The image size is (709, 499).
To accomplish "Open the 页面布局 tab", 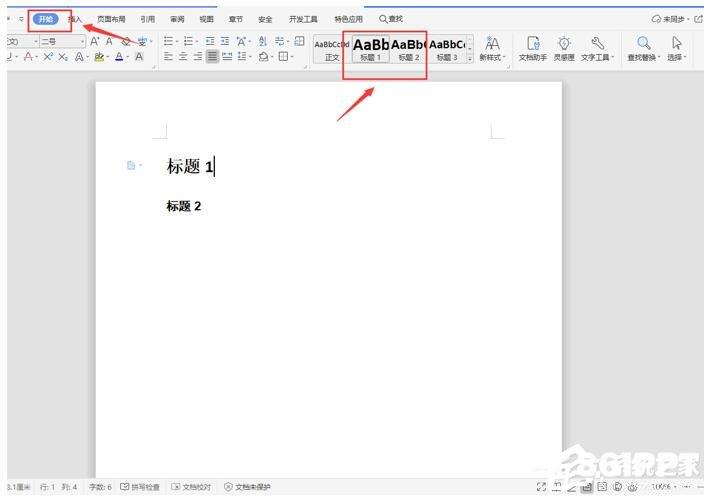I will click(x=111, y=19).
